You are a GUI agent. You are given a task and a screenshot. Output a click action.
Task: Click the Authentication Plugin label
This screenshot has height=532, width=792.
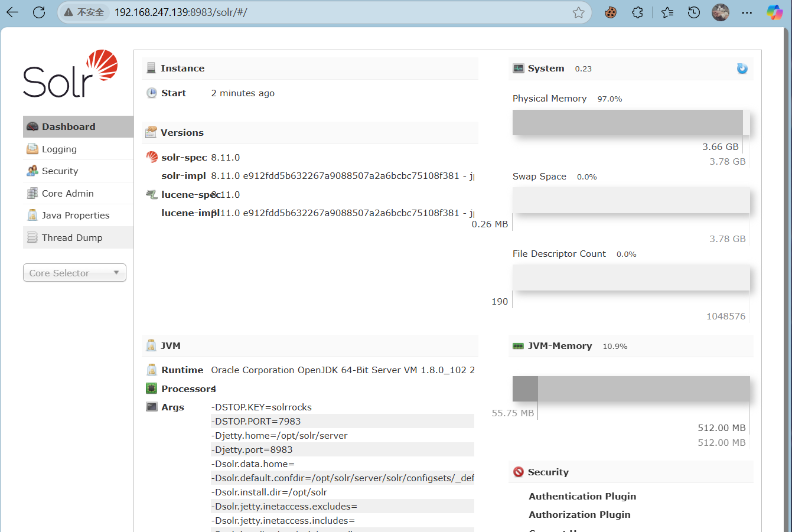[582, 496]
